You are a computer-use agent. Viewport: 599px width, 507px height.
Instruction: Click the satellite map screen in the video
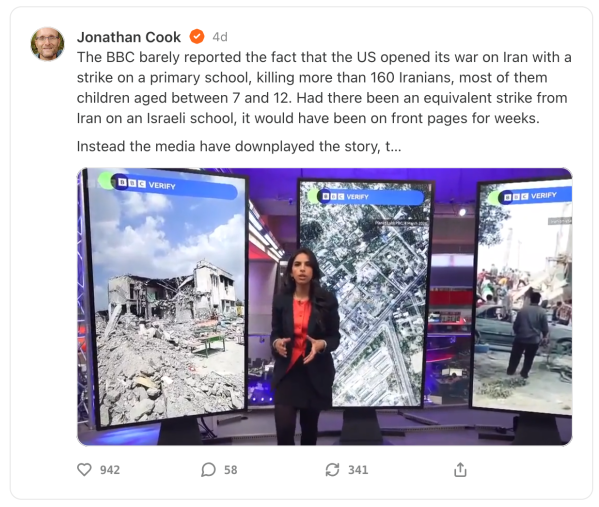coord(365,294)
